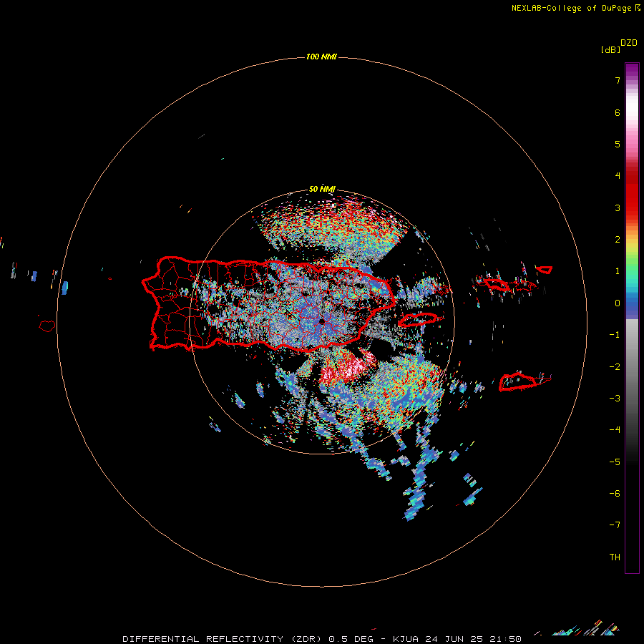The height and width of the screenshot is (644, 644).
Task: Select the 1 dB scale label
Action: [618, 271]
